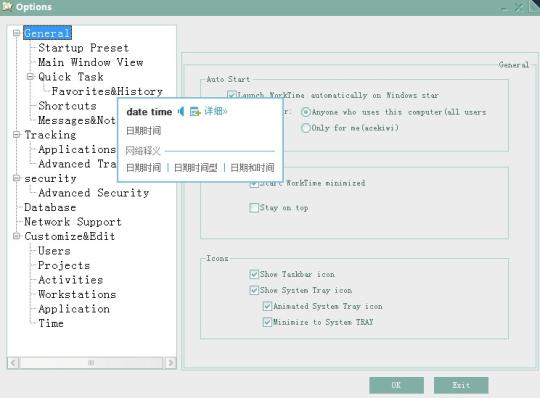Select Tracking tree item
Screen dimensions: 540x398
pyautogui.click(x=50, y=135)
